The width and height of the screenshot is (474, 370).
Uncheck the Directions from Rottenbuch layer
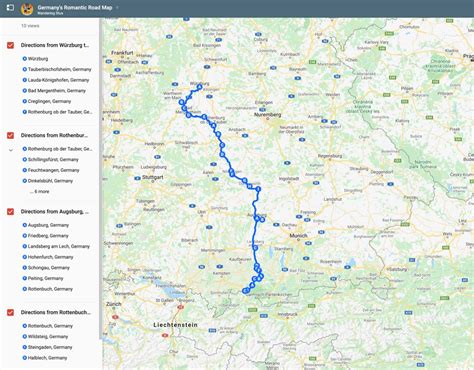[11, 313]
